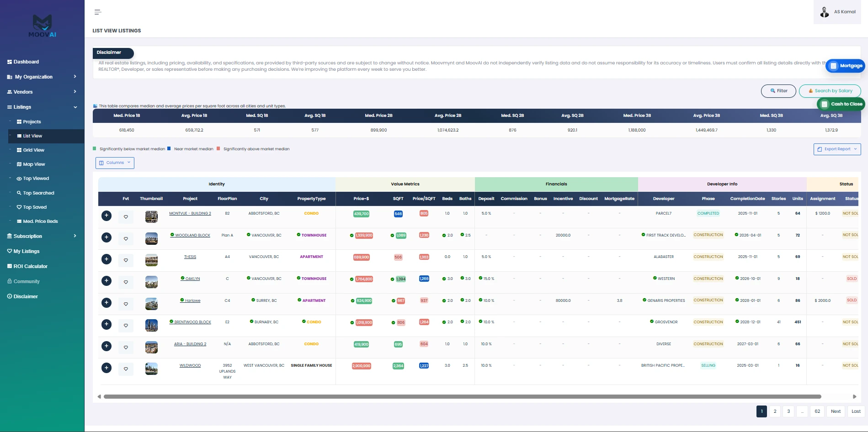Click the horizontal table scrollbar

point(462,396)
